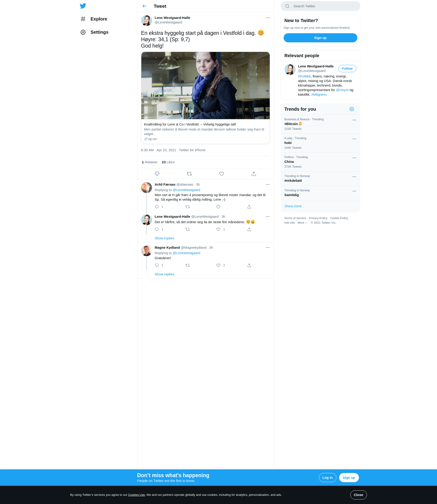Viewport: 437px width, 504px height.
Task: Click Sign up in New to Twitter box
Action: (x=320, y=38)
